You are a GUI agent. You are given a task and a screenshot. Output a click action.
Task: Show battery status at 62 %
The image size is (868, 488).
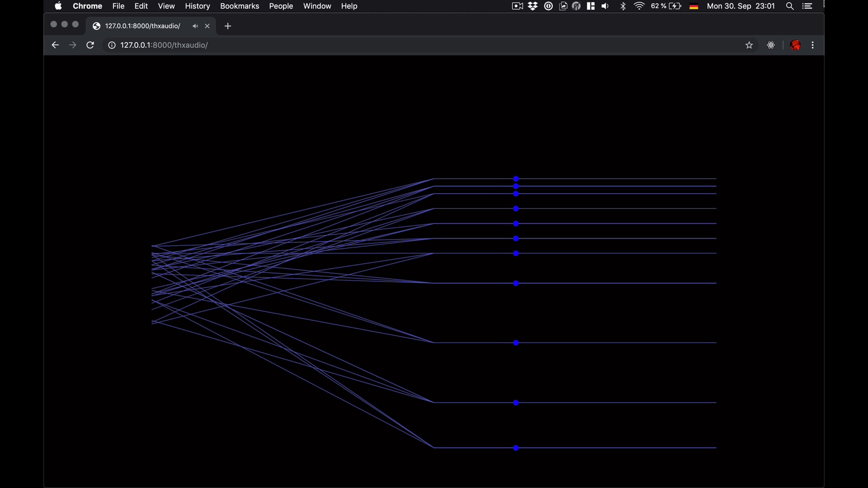[666, 6]
